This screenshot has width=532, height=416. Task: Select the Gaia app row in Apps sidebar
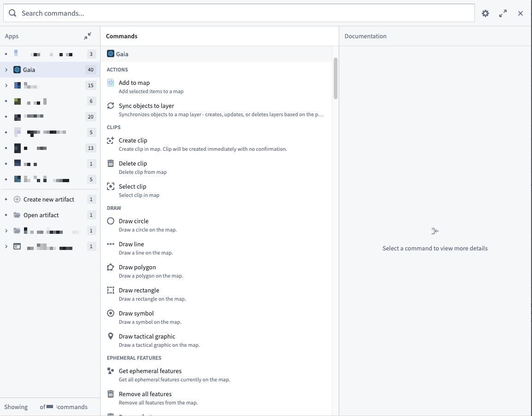tap(30, 70)
